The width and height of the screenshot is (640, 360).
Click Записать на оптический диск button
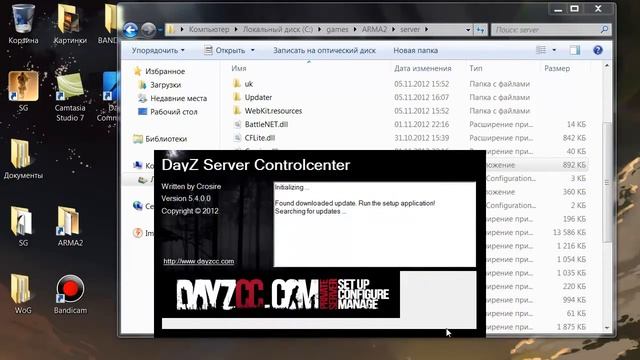click(x=324, y=50)
